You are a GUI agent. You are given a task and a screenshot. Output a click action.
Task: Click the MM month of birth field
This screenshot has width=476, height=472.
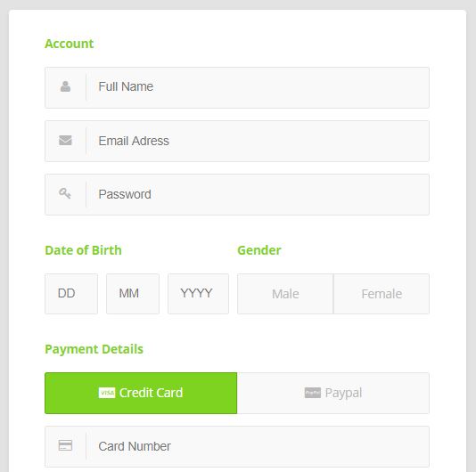133,294
